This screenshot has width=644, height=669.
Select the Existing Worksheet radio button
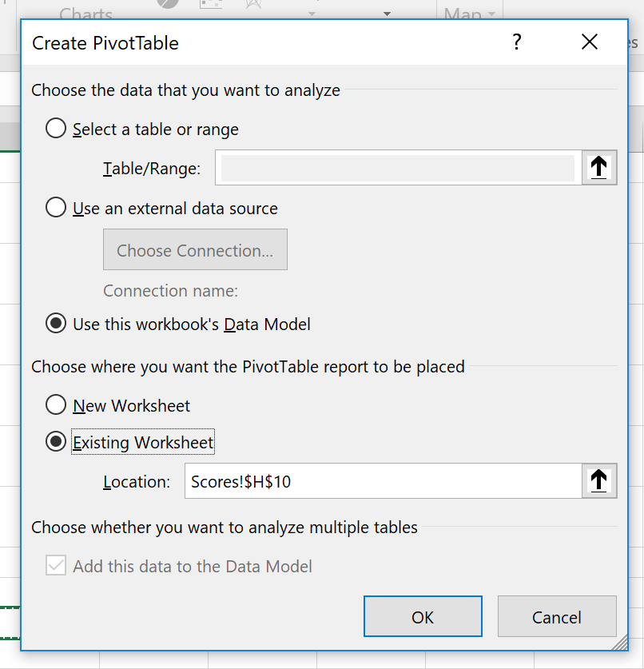56,441
